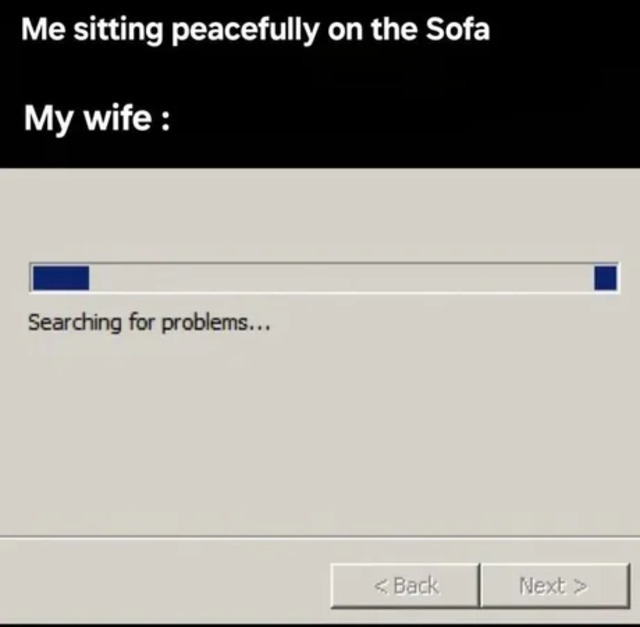Click the word "for" in status text
The image size is (640, 627).
click(x=142, y=322)
